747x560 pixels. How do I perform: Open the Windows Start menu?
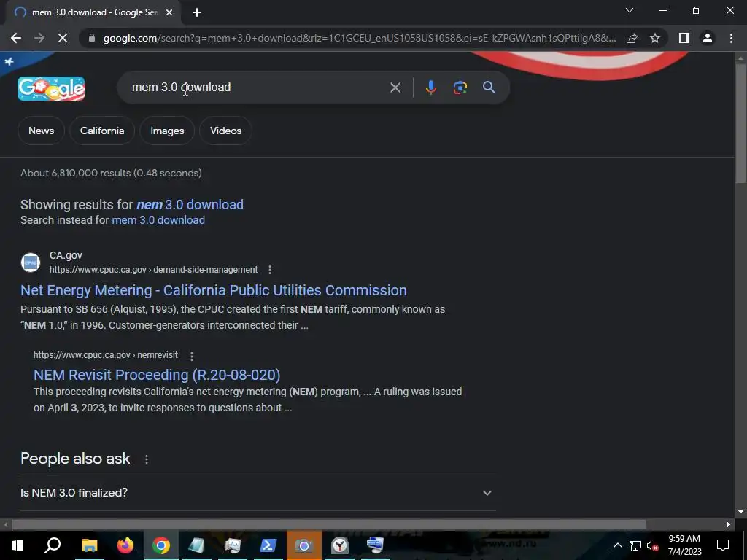[18, 545]
